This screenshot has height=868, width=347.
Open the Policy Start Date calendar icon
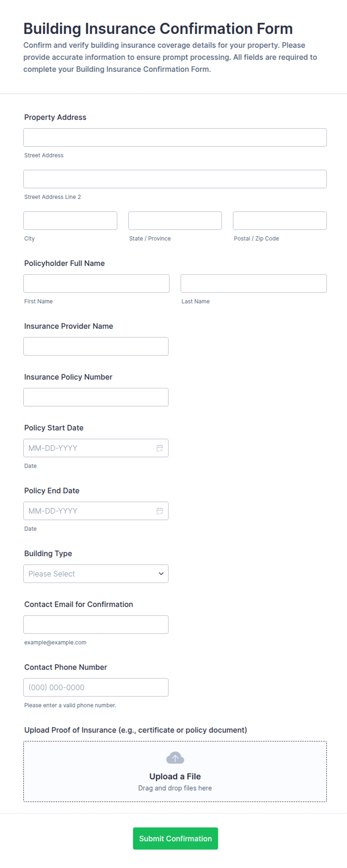tap(160, 448)
